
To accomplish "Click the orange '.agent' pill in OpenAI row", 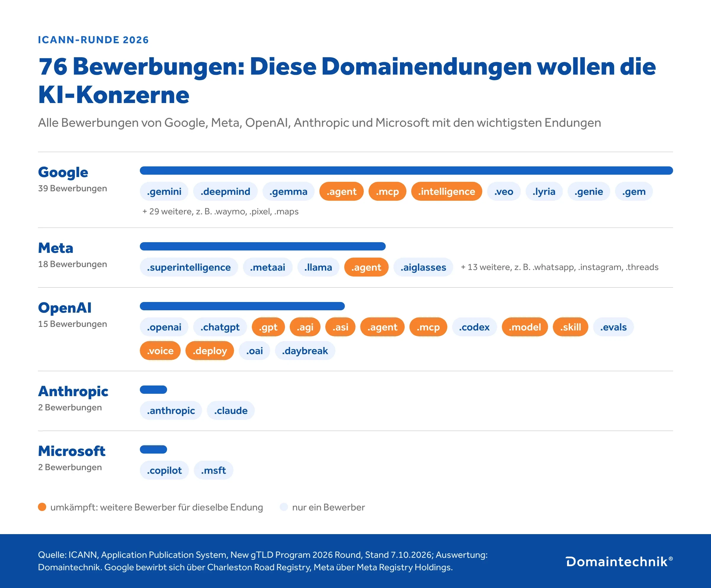I will coord(382,327).
